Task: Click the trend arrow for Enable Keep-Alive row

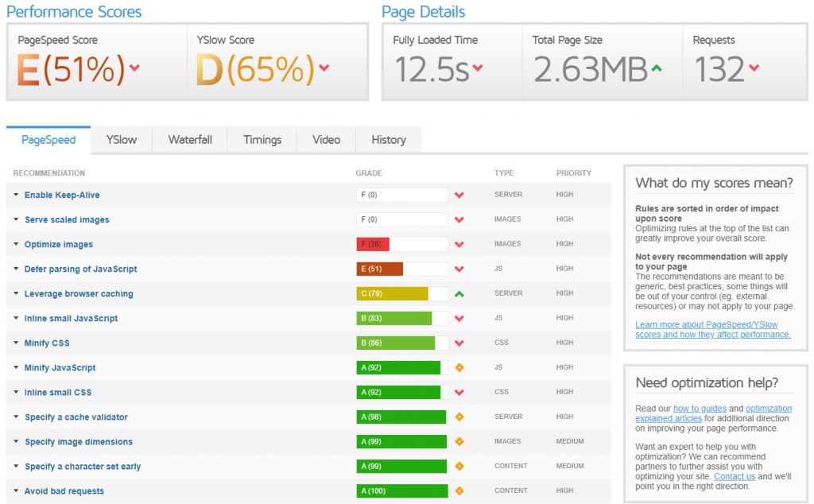Action: (459, 196)
